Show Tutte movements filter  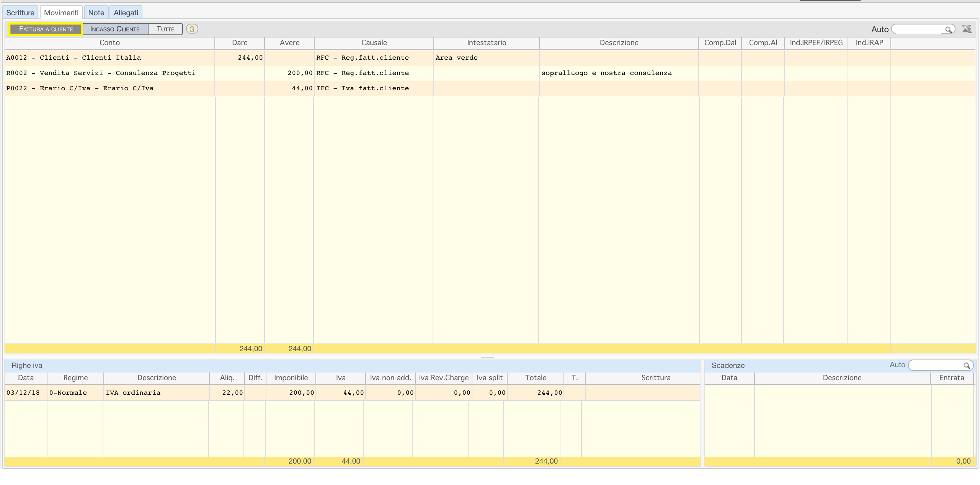pos(165,29)
